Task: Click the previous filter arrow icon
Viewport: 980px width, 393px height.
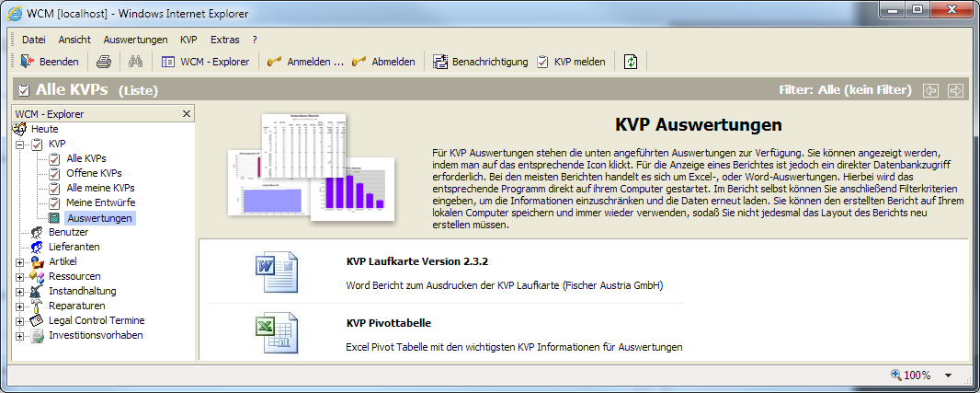Action: 931,90
